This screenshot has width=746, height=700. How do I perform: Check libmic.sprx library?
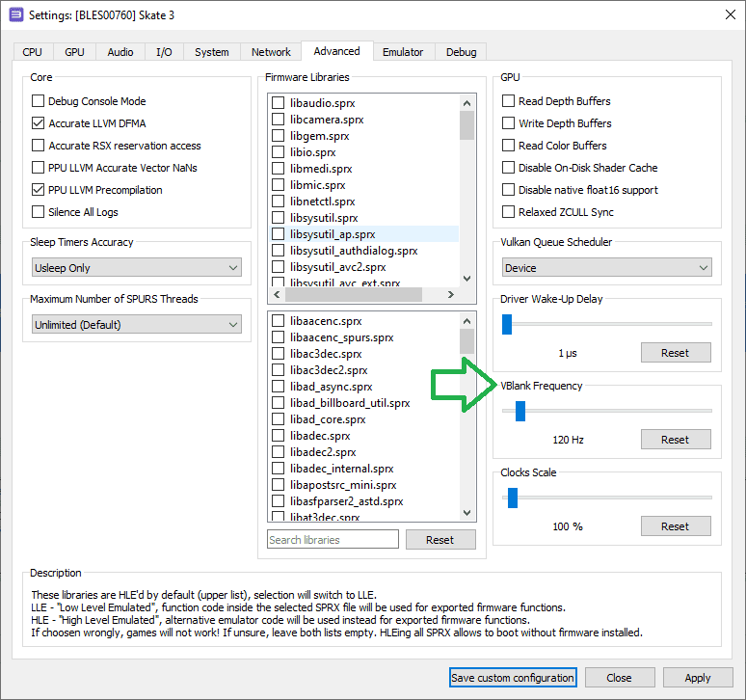tap(278, 185)
